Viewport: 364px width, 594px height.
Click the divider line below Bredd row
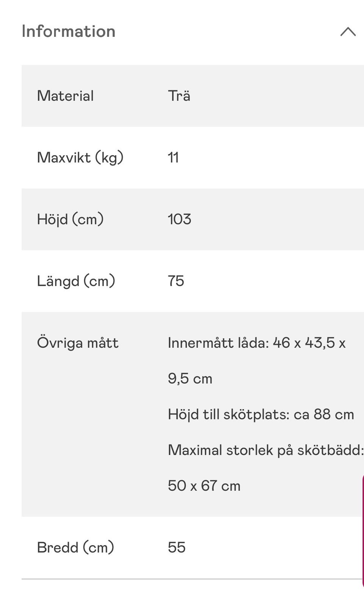[x=190, y=579]
